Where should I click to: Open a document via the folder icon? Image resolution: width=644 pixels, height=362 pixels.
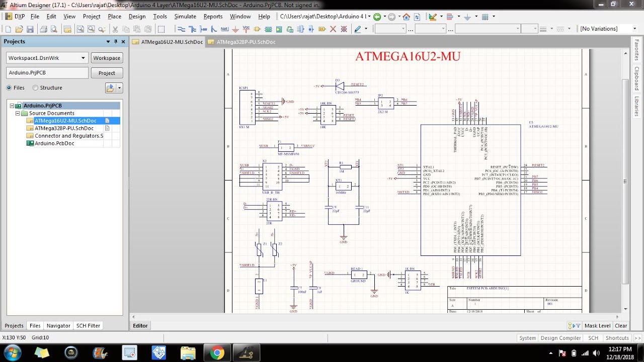(x=19, y=29)
